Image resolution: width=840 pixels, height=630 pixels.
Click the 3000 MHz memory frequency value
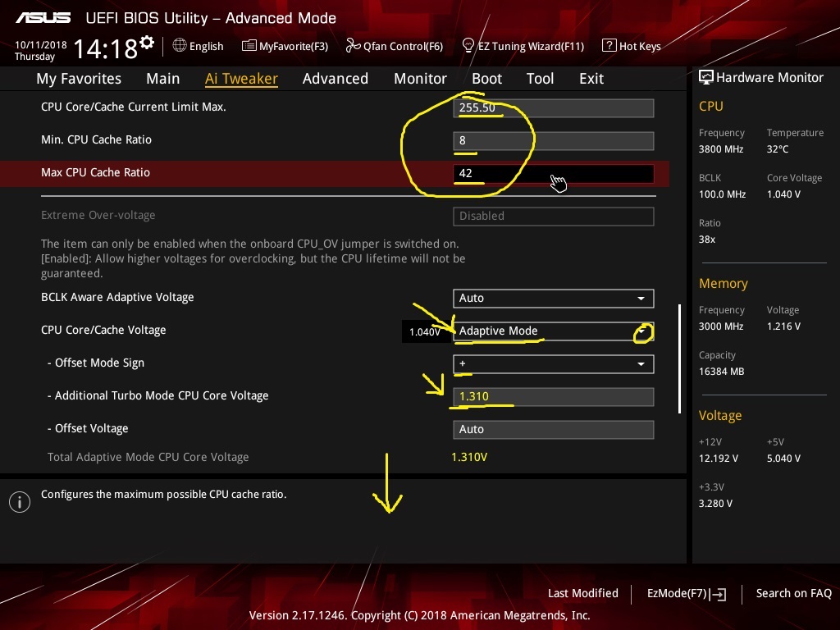(721, 326)
